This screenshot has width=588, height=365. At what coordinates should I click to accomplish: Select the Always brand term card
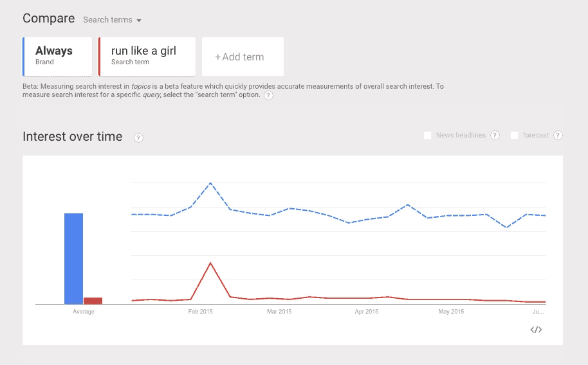(57, 56)
